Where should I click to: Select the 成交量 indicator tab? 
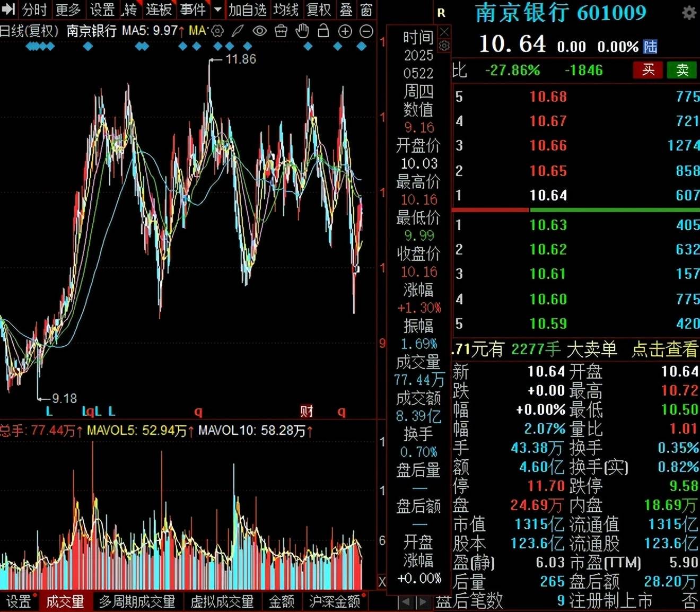[x=65, y=601]
